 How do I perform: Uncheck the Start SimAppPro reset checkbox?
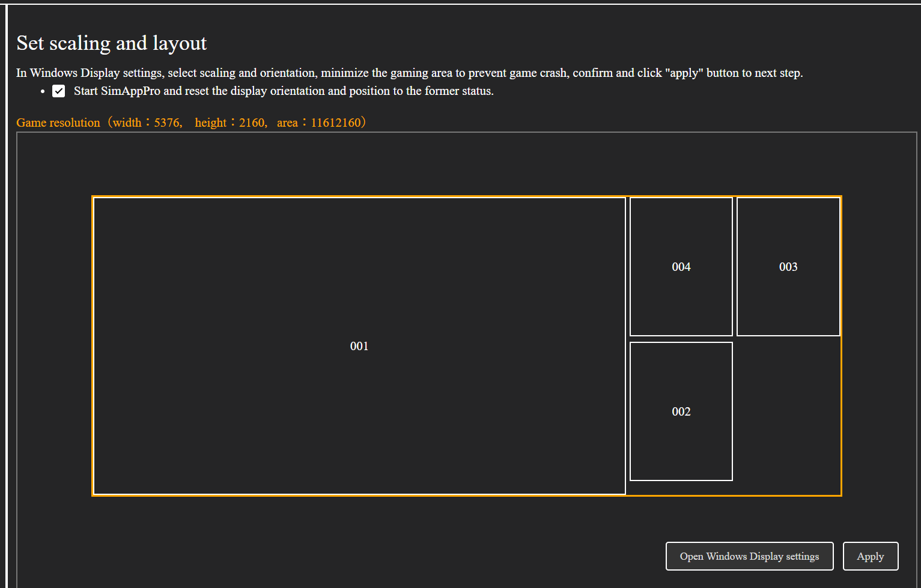[x=58, y=91]
